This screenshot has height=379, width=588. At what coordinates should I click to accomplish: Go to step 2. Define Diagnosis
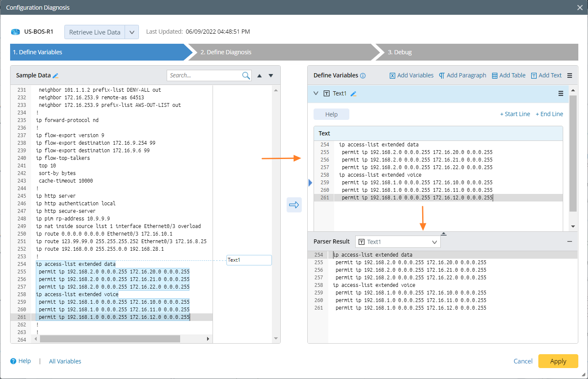[x=285, y=52]
